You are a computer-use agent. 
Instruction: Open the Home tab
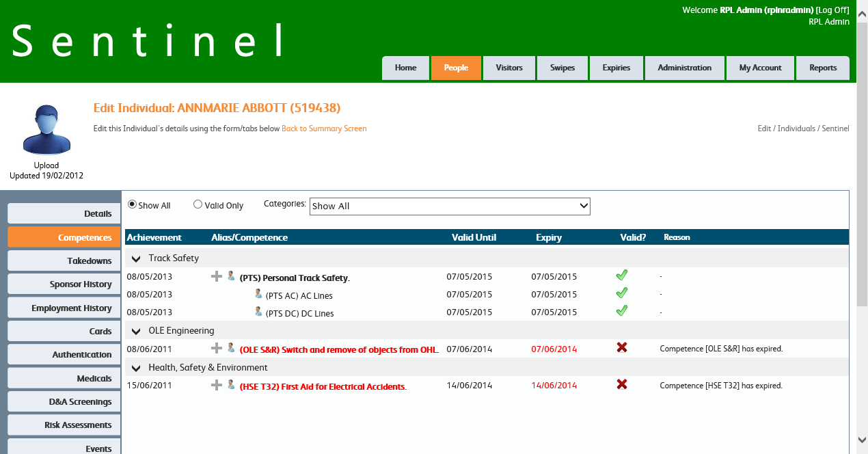tap(406, 68)
